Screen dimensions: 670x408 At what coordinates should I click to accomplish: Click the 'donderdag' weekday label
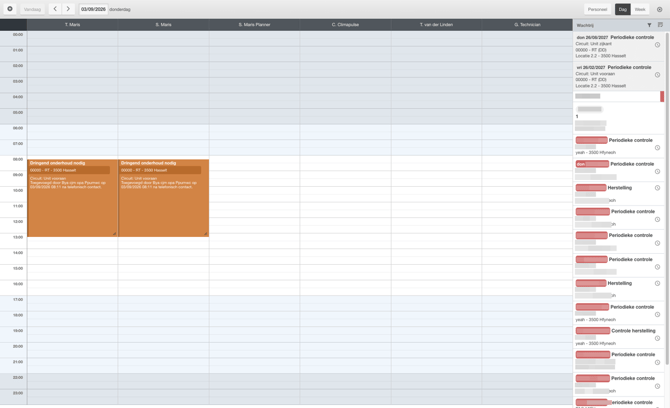(120, 9)
